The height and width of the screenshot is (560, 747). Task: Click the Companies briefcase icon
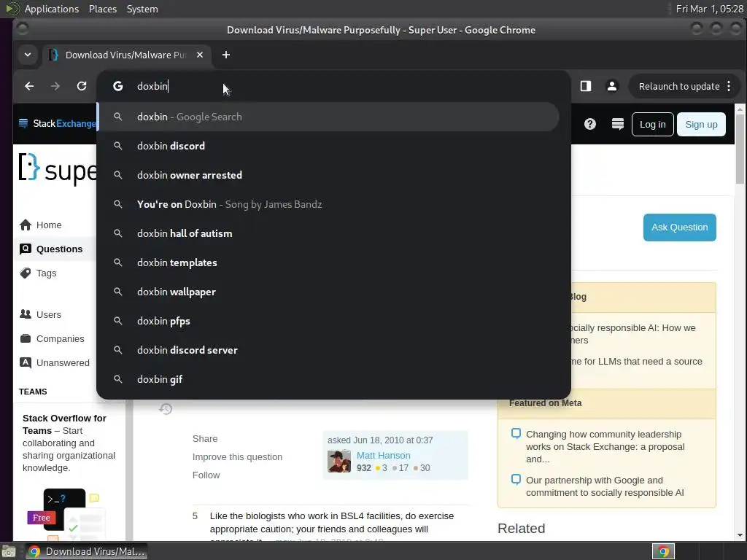(x=26, y=338)
